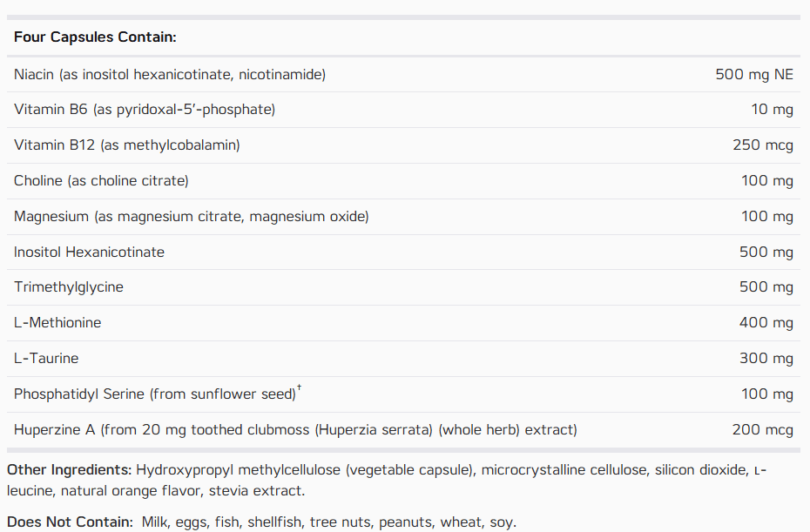Select the L-Methionine ingredient label

click(x=57, y=323)
